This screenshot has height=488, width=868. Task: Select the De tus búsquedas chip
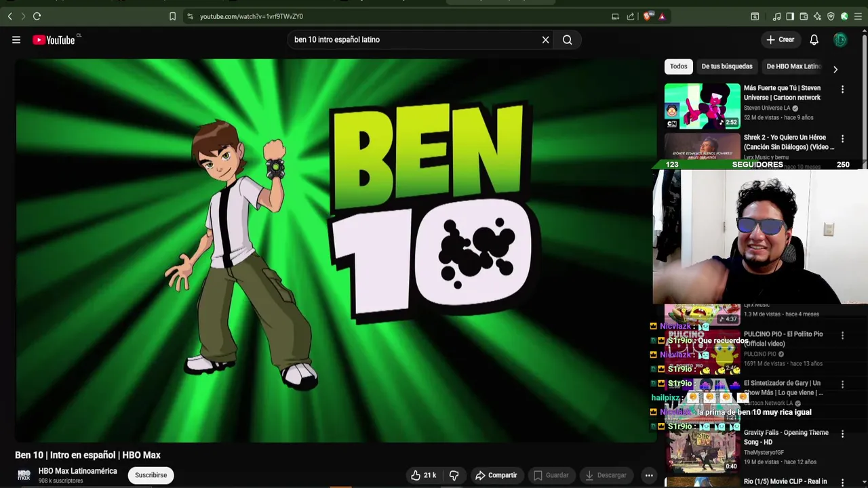[x=727, y=66]
